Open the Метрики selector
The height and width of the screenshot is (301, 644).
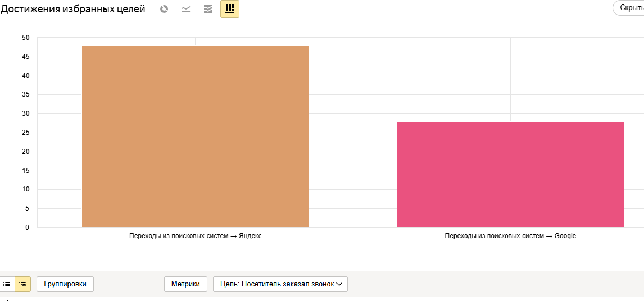tap(185, 284)
